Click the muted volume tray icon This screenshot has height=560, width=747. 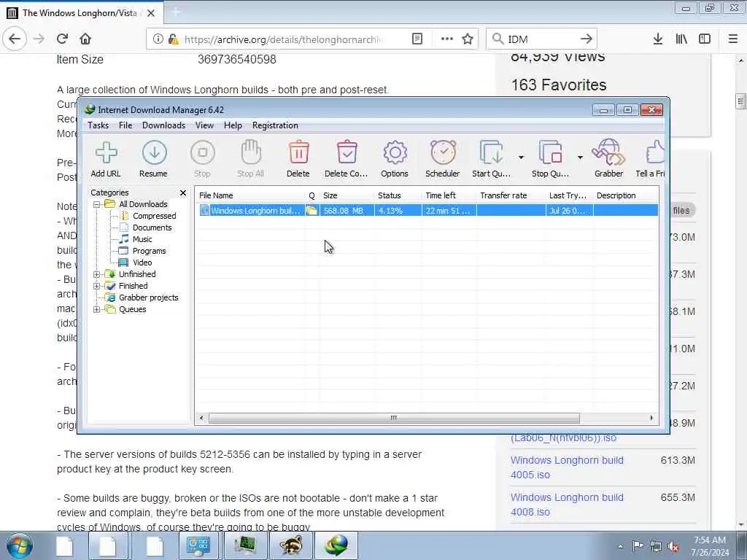(673, 546)
